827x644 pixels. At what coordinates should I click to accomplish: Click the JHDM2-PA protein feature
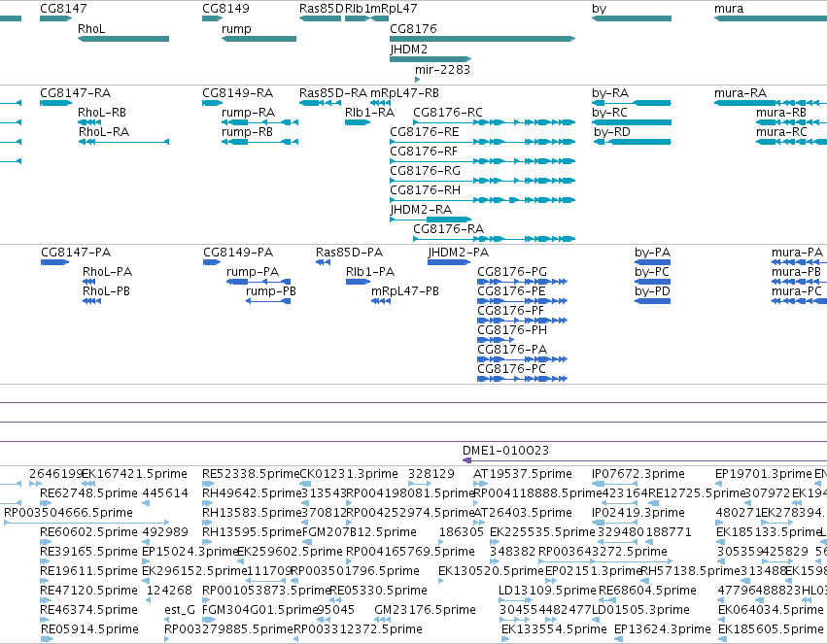(x=449, y=262)
